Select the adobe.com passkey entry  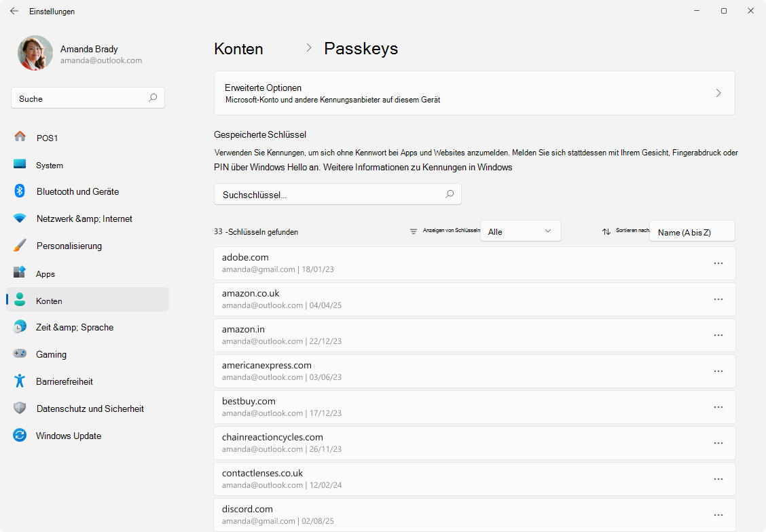pyautogui.click(x=475, y=263)
